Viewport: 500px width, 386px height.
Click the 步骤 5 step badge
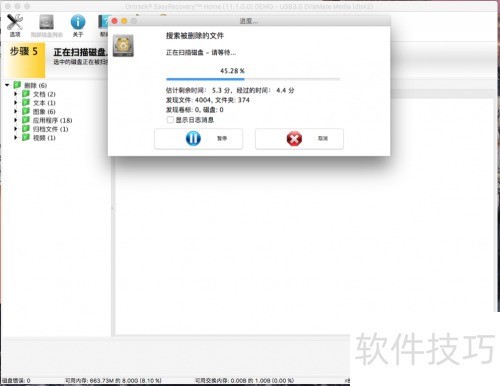[24, 59]
